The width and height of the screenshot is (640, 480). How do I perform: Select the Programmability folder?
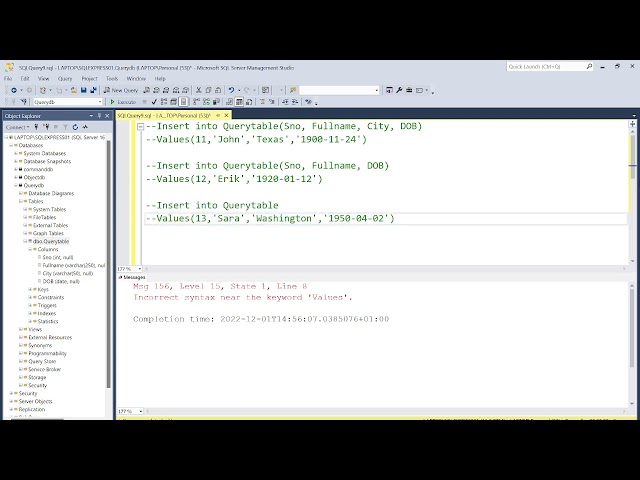(x=47, y=353)
